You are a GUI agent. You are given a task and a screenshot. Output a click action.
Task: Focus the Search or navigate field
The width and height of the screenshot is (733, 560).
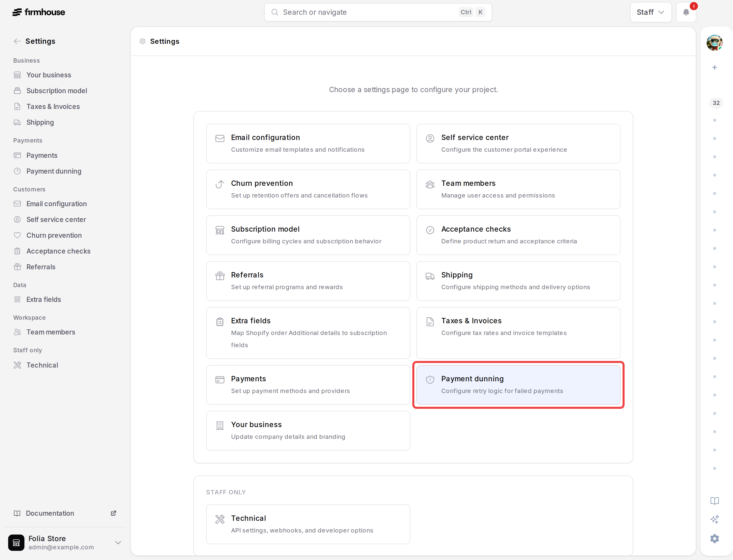coord(378,12)
